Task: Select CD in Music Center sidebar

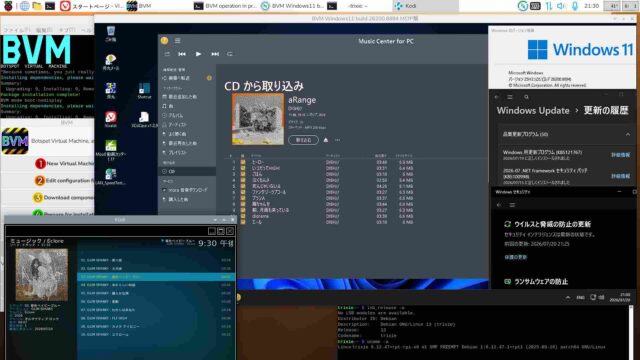Action: pyautogui.click(x=187, y=171)
